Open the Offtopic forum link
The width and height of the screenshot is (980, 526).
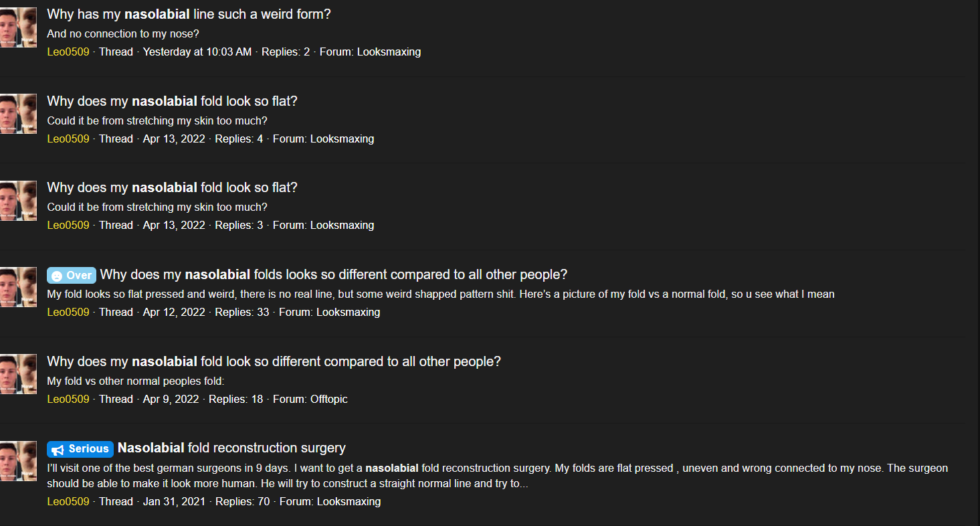[x=328, y=399]
